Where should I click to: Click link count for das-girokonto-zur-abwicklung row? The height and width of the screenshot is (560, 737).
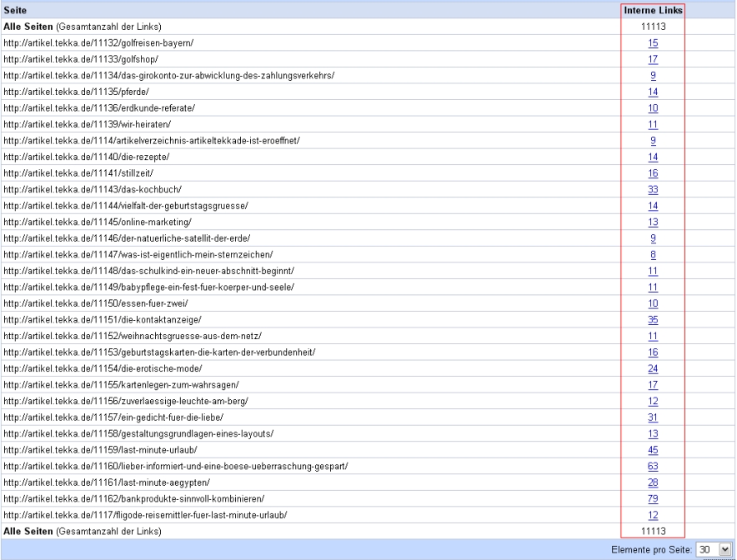[x=653, y=76]
